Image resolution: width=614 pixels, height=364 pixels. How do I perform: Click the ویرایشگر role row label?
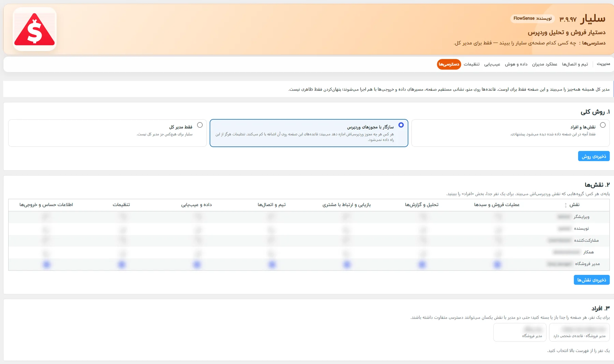coord(581,217)
